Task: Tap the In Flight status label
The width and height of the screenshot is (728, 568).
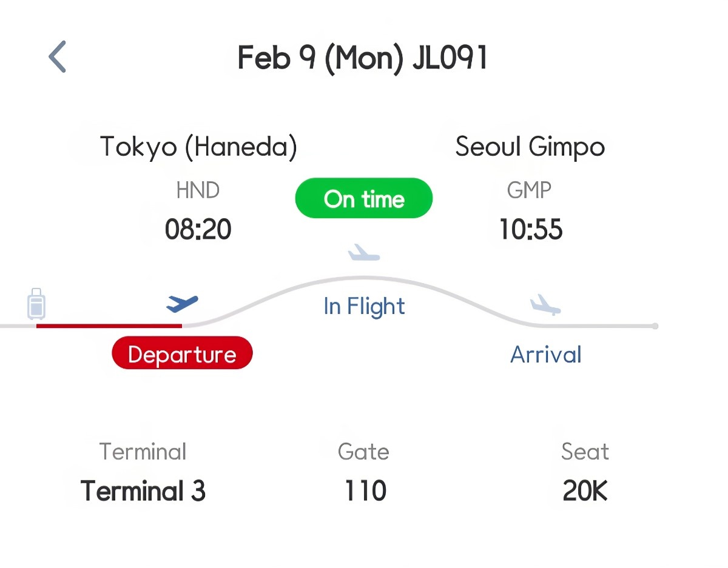Action: click(x=364, y=307)
